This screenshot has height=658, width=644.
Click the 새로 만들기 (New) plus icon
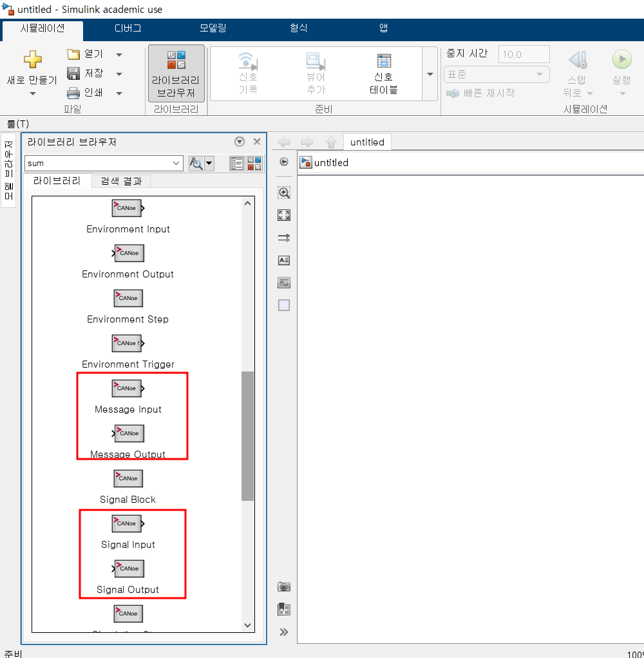click(x=32, y=59)
